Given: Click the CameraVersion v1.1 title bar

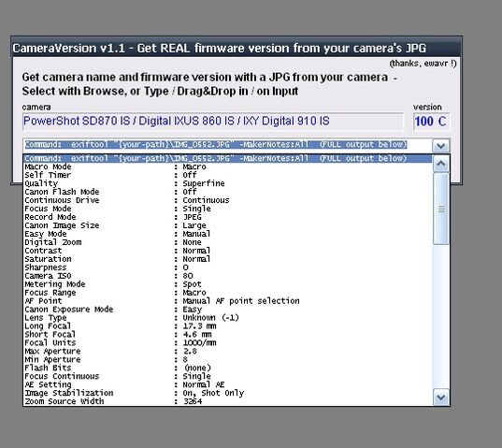Looking at the screenshot, I should [x=237, y=48].
